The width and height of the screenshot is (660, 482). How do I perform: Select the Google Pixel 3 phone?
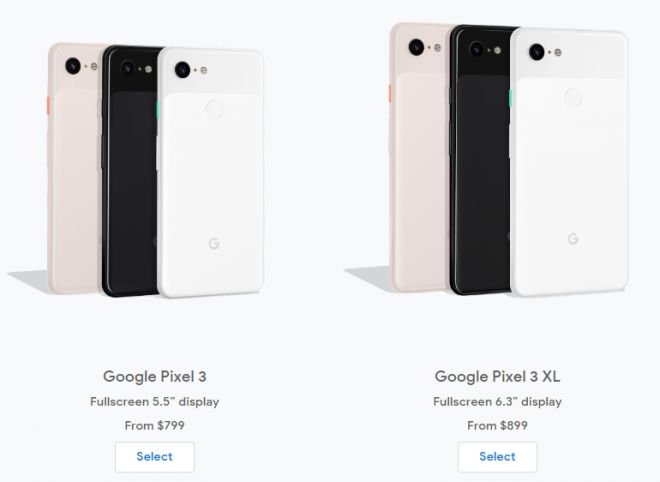tap(154, 457)
